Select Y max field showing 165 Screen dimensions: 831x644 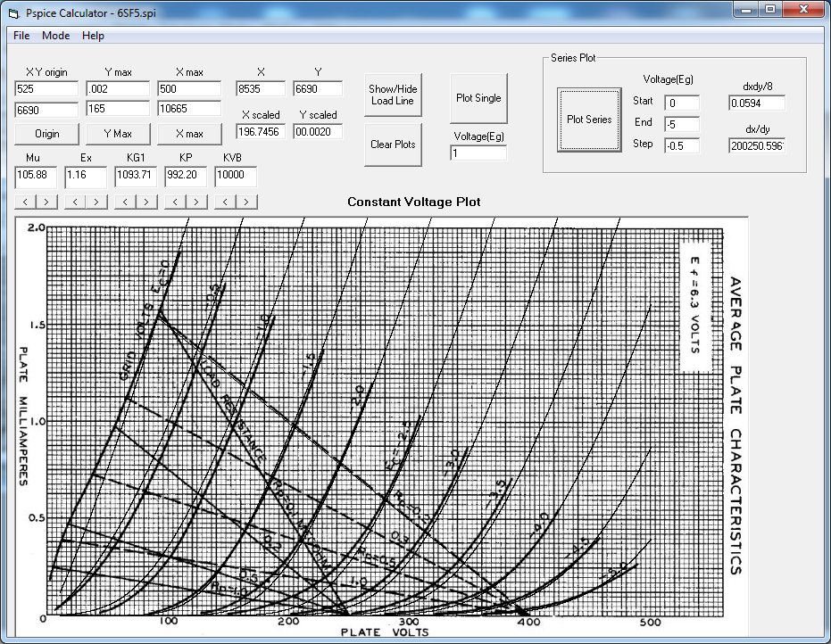[118, 109]
